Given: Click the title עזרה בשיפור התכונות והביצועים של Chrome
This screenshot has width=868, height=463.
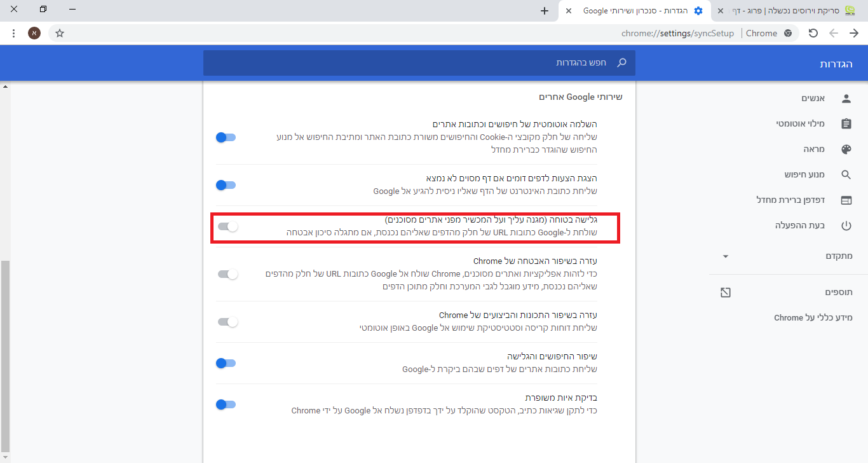Looking at the screenshot, I should click(x=518, y=315).
